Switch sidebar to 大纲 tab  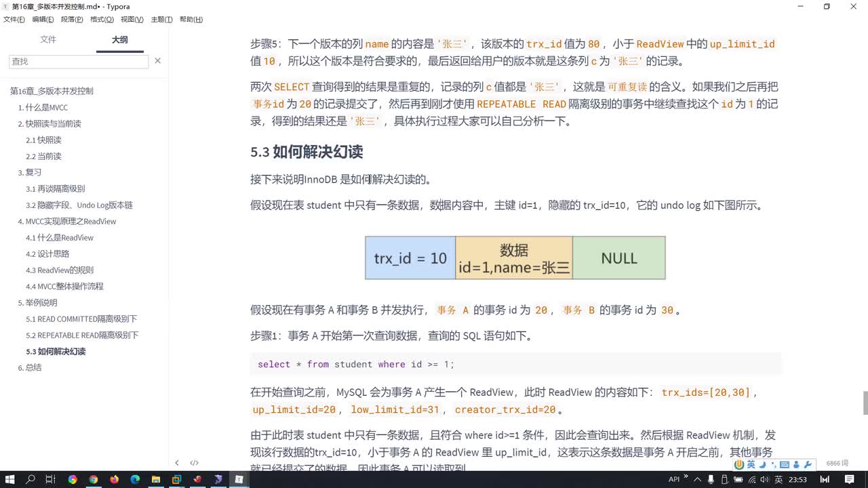tap(119, 40)
